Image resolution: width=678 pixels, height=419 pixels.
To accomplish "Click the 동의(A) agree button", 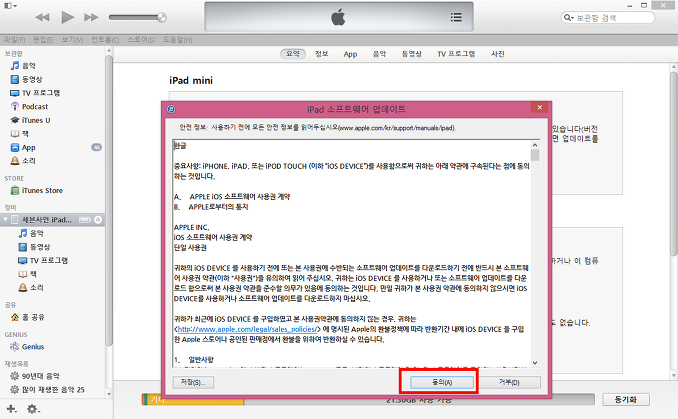I will (x=442, y=382).
